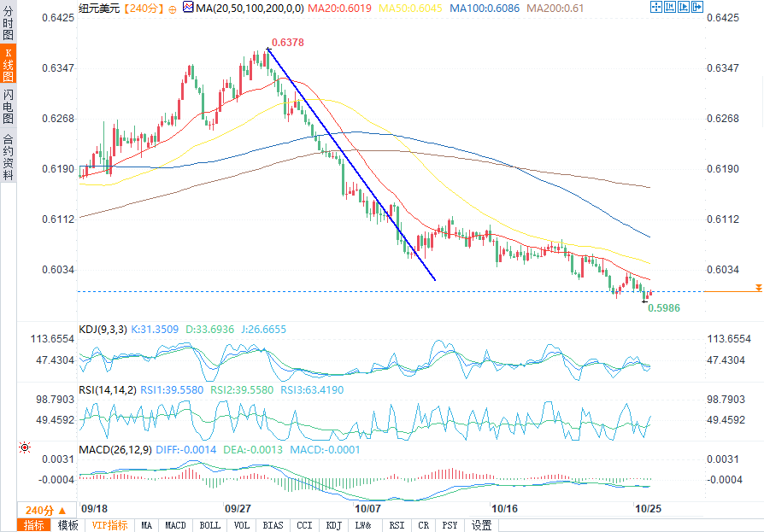Click the shrink chart axis icon
The image size is (764, 532).
(x=670, y=7)
